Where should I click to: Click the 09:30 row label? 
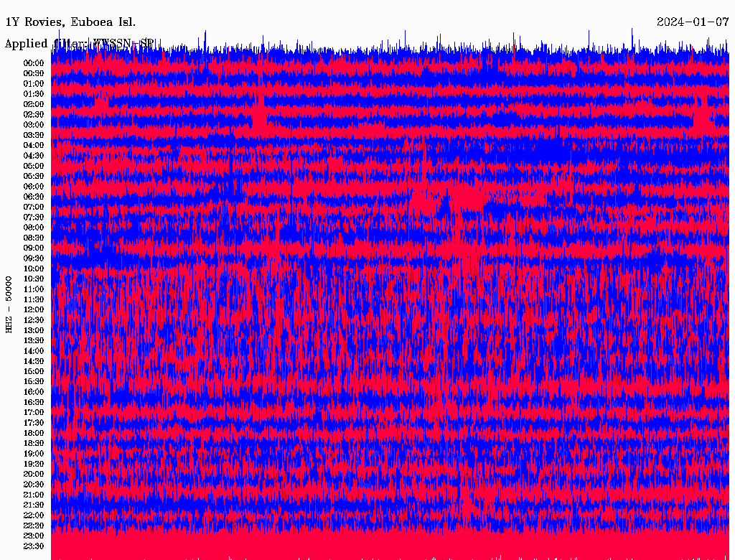point(34,258)
